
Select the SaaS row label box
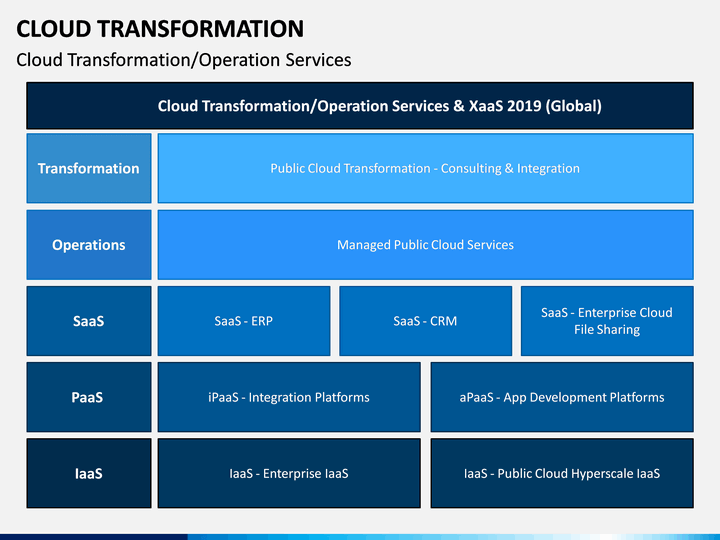[89, 321]
